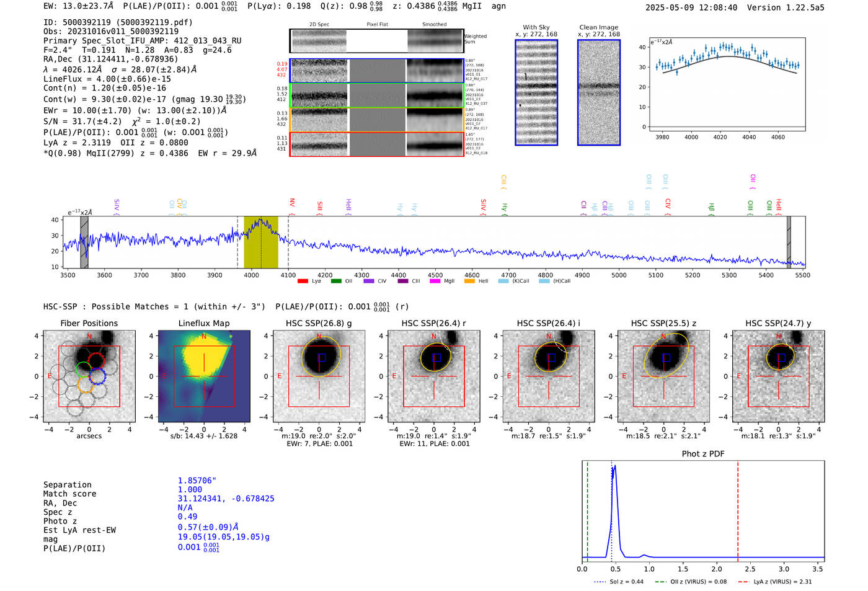Click the 'agn' classification label in header
868x591 pixels.
(x=498, y=6)
